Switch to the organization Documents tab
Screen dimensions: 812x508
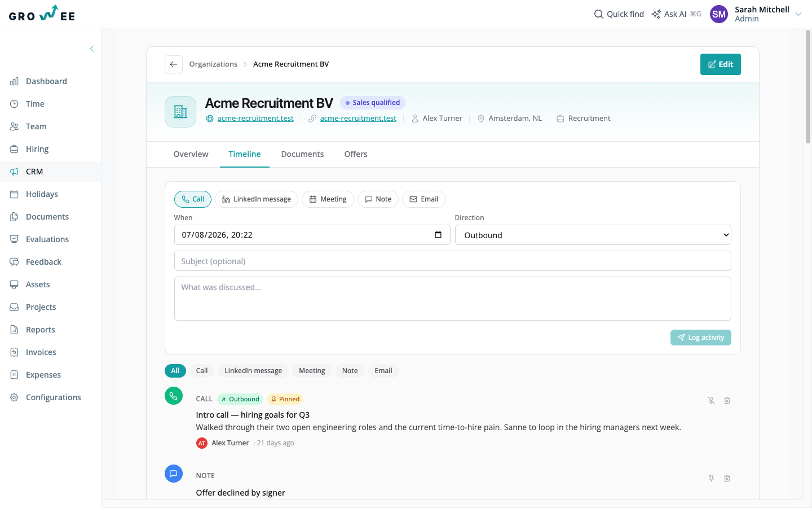302,154
